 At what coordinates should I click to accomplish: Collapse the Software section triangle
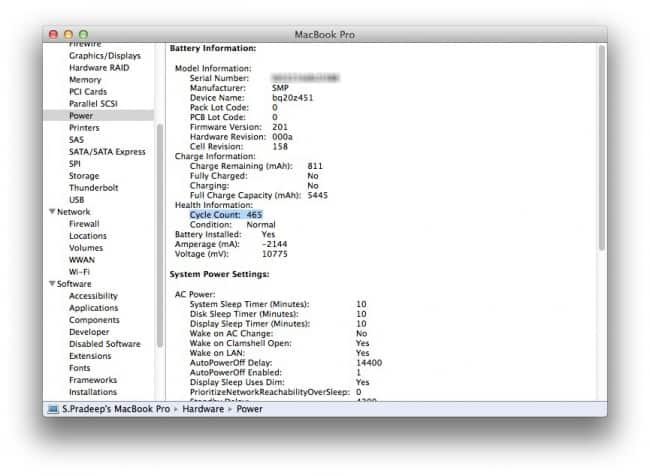52,284
